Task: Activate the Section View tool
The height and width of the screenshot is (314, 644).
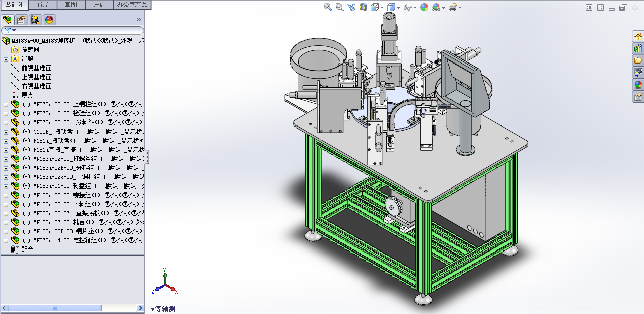Action: coord(362,7)
